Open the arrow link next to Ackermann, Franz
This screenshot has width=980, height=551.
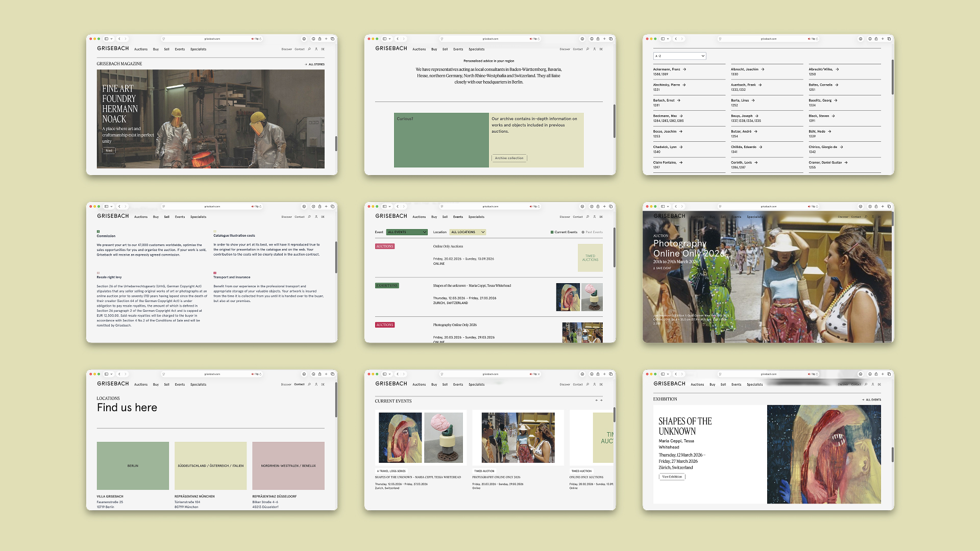point(684,69)
